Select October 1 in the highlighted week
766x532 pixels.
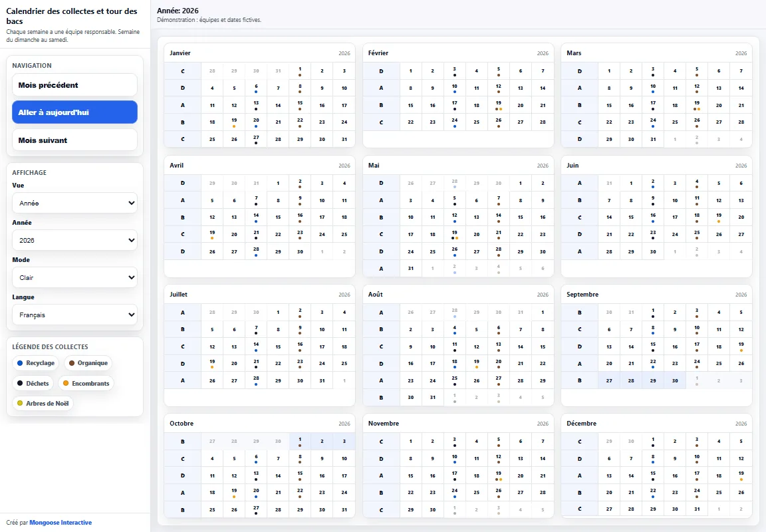[x=300, y=442]
